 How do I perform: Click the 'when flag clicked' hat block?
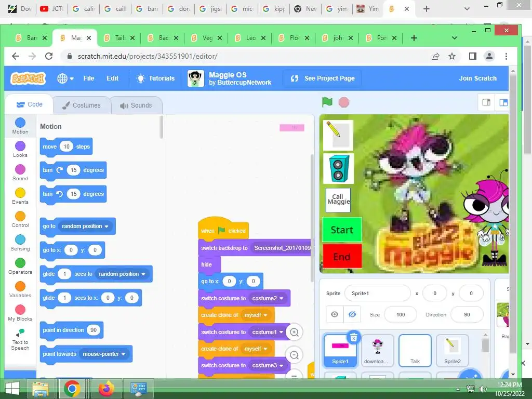[223, 229]
